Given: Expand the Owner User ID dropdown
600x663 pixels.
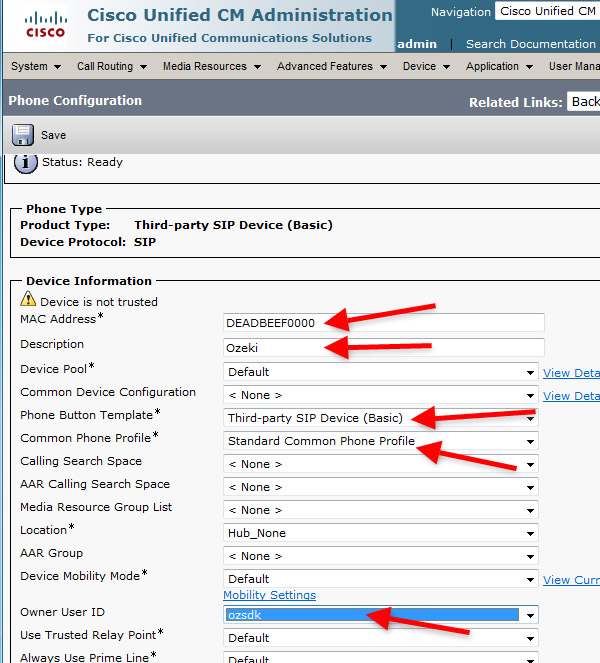Looking at the screenshot, I should pos(381,614).
